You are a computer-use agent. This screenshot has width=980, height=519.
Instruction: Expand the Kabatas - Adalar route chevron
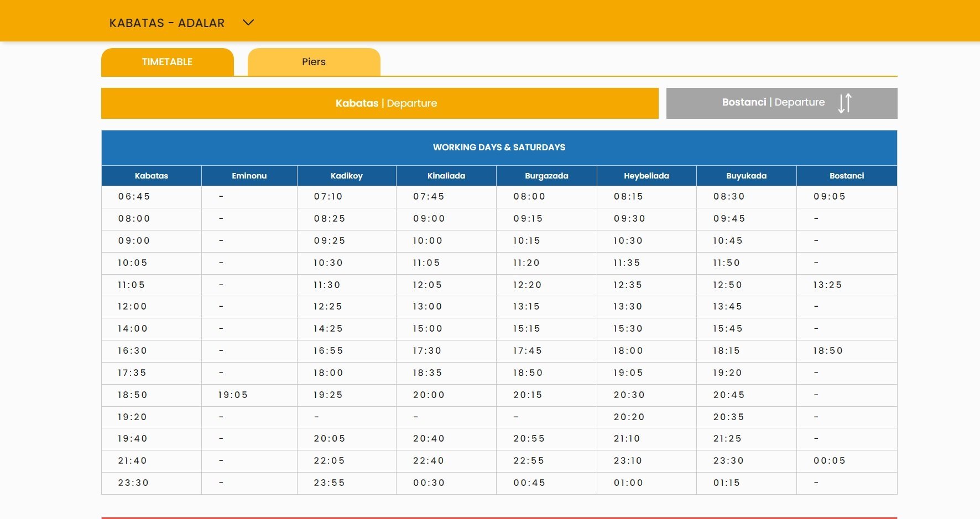[x=248, y=23]
